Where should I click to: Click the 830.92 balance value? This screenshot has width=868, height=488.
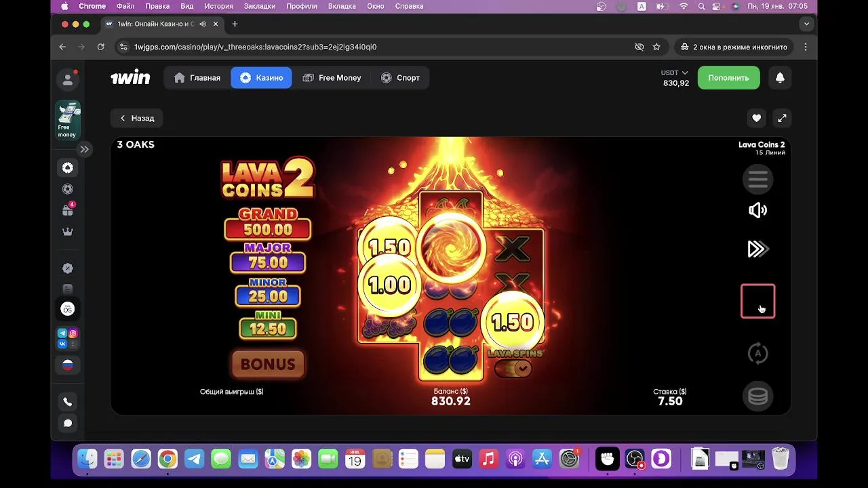[451, 401]
